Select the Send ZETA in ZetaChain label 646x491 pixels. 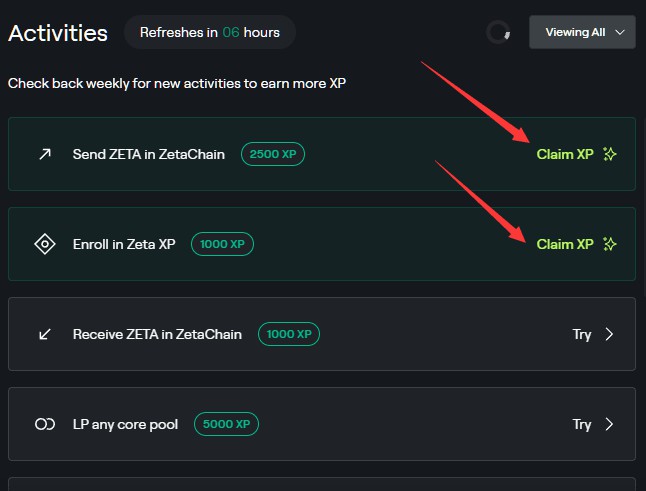click(x=149, y=154)
